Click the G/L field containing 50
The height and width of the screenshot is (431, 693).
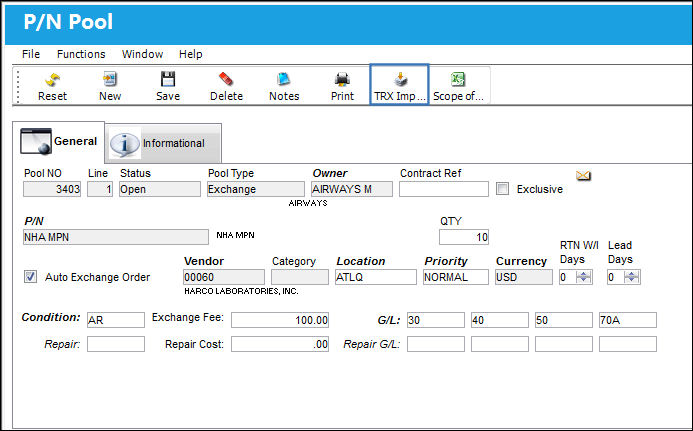coord(564,320)
